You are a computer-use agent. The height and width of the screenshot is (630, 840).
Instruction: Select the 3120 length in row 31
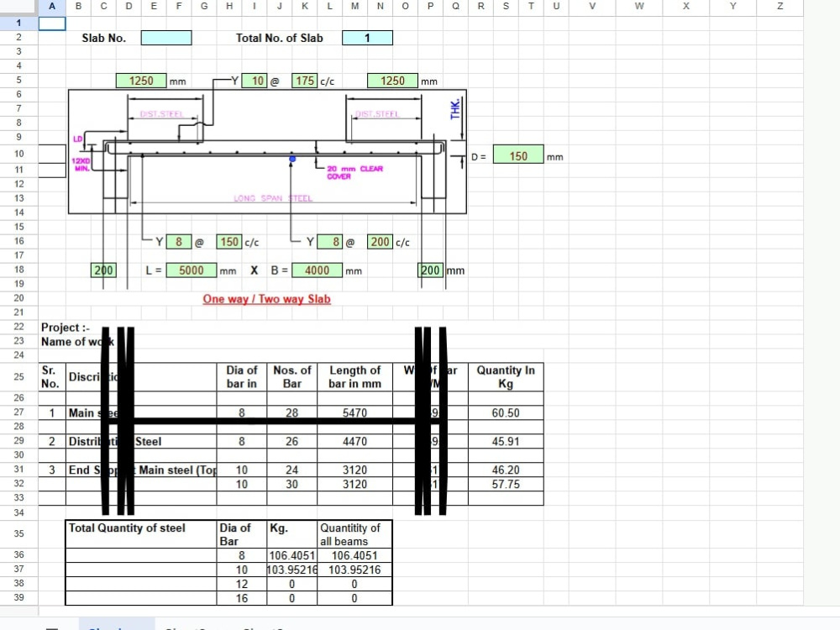(x=354, y=470)
